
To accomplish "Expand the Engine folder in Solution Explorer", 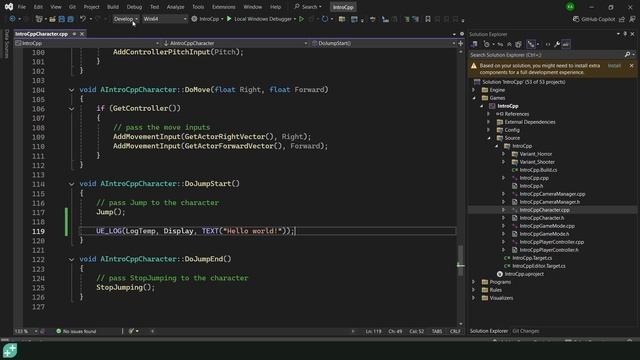I will 474,90.
